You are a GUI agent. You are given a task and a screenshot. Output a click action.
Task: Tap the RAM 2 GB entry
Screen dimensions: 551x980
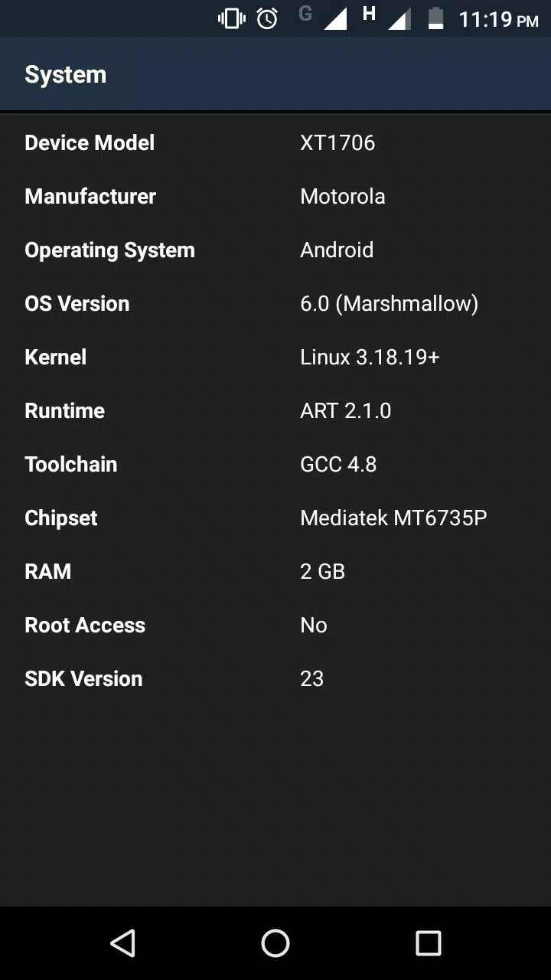(x=275, y=571)
